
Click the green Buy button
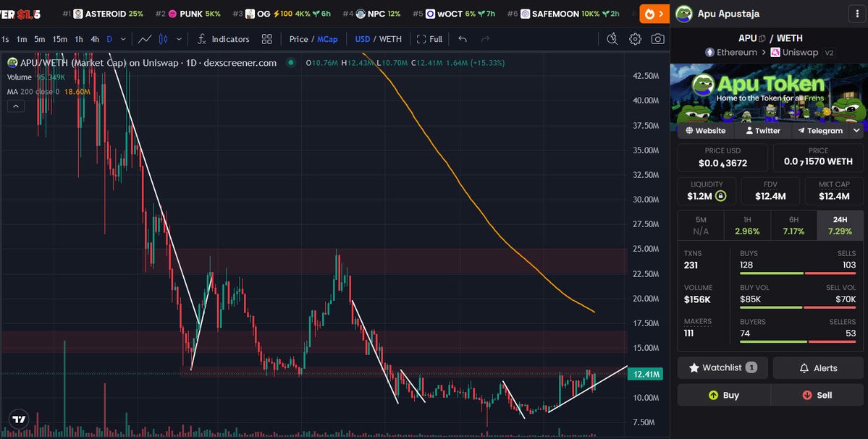(724, 395)
